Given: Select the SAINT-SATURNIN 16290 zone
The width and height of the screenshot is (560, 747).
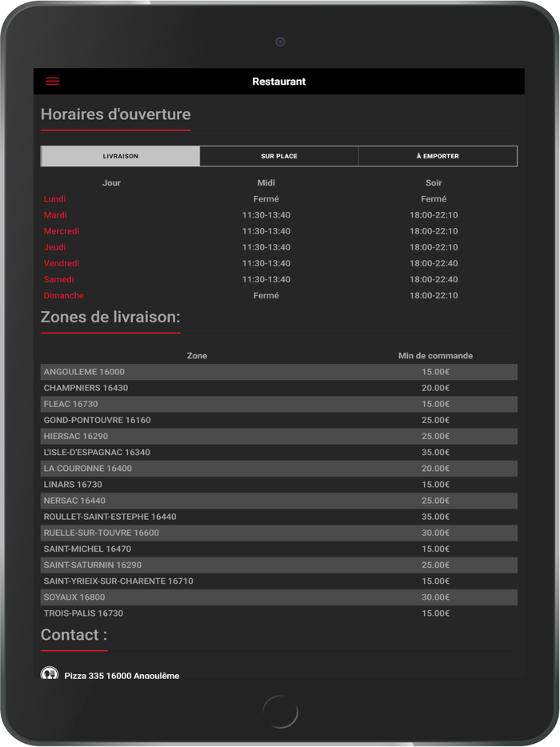Looking at the screenshot, I should pyautogui.click(x=279, y=565).
